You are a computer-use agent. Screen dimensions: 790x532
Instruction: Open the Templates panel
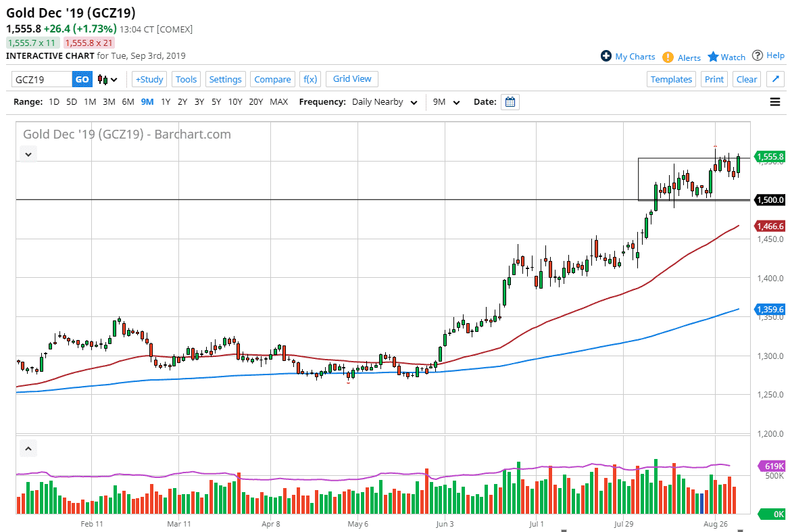pos(671,79)
